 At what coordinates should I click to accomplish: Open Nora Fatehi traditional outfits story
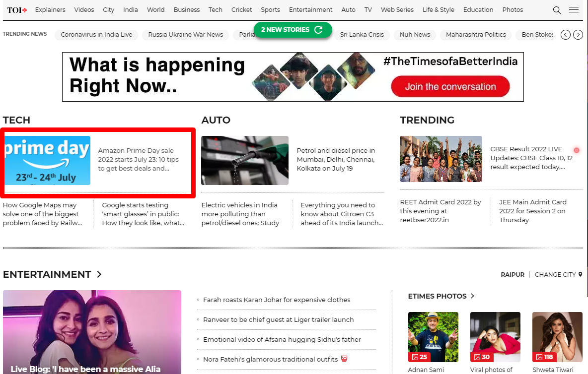tap(270, 360)
